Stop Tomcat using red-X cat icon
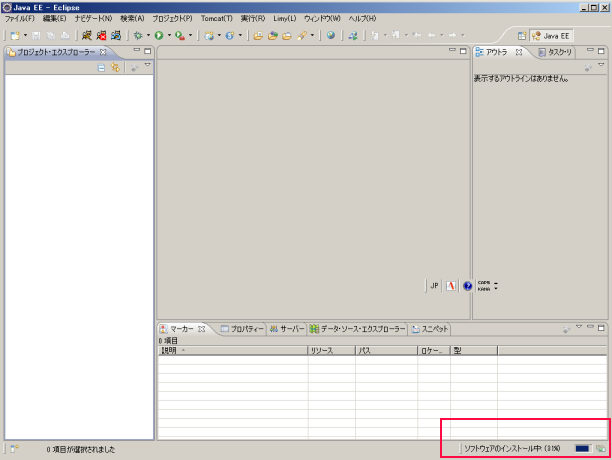This screenshot has width=612, height=460. pos(101,36)
